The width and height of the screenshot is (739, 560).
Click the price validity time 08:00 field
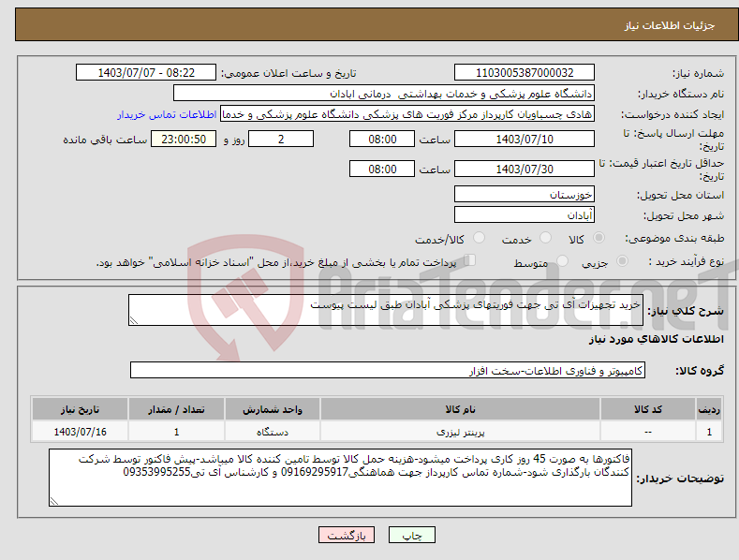pos(382,169)
